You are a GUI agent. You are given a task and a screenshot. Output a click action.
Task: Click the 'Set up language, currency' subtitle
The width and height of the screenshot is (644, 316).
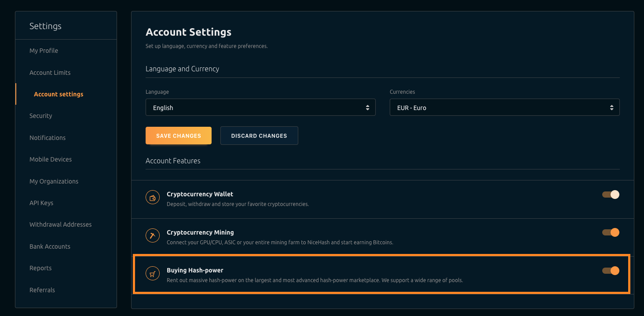[206, 46]
